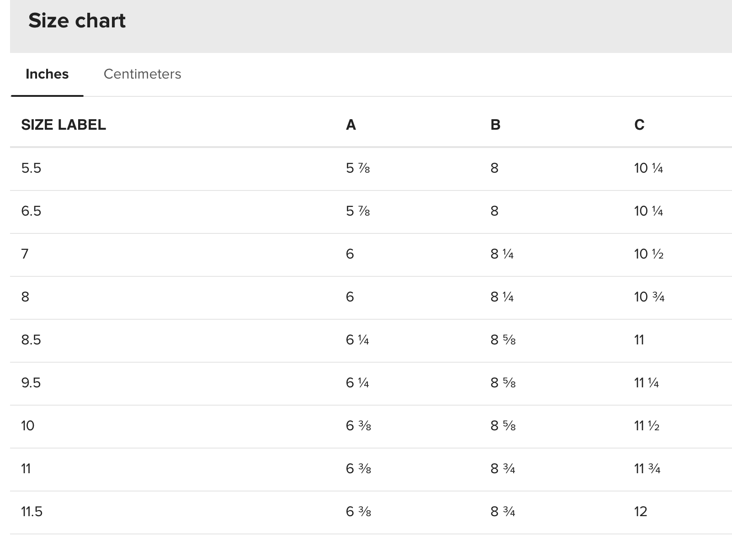
Task: Click column header B
Action: coord(495,125)
